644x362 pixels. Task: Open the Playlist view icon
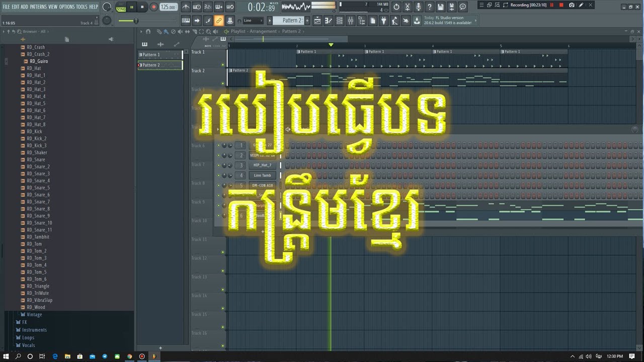coord(318,21)
